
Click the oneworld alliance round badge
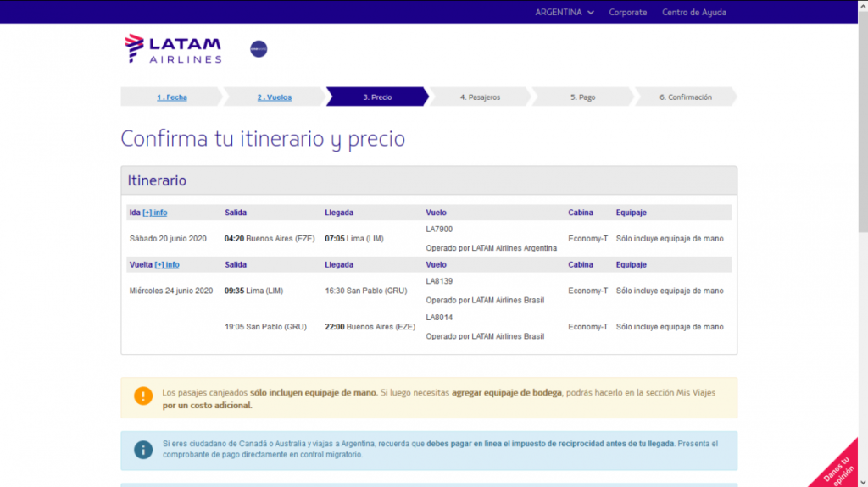pos(259,49)
